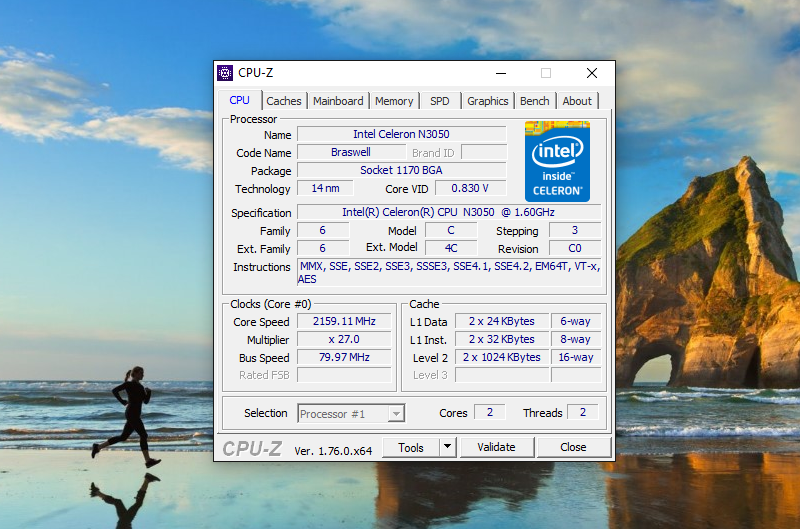Click the Package value Socket 1170 BGA
800x529 pixels.
click(x=402, y=170)
